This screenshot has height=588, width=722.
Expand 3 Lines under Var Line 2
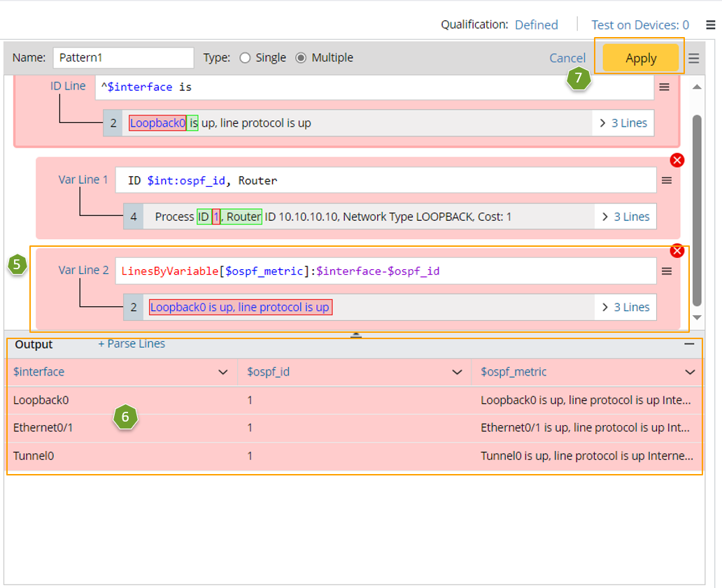(626, 308)
